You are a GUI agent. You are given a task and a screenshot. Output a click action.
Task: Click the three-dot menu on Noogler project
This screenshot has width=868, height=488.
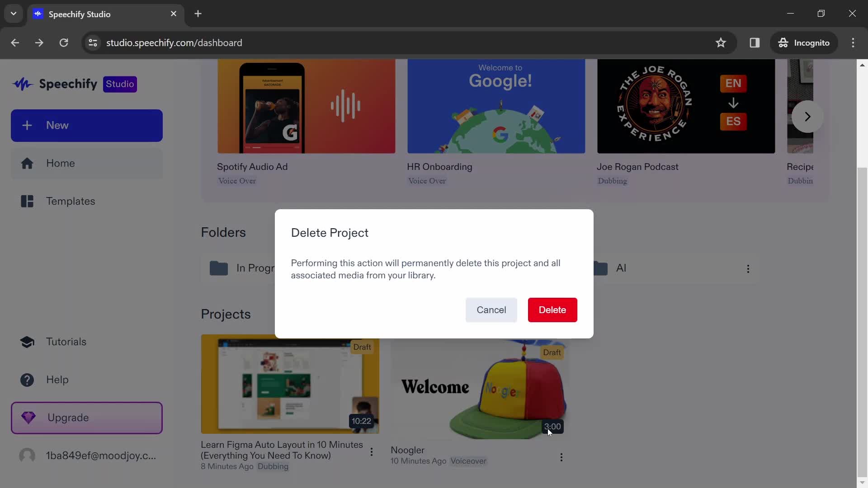pos(561,456)
